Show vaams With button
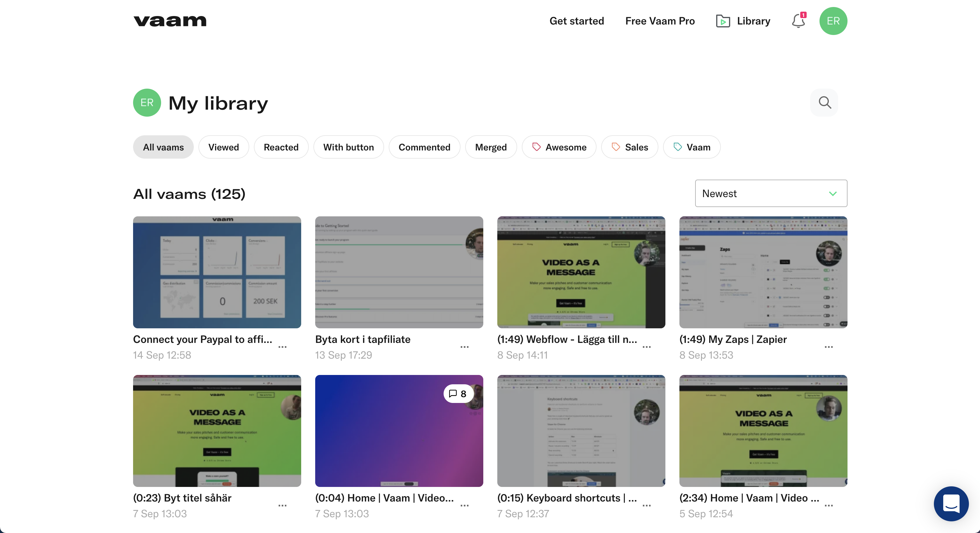 coord(348,147)
